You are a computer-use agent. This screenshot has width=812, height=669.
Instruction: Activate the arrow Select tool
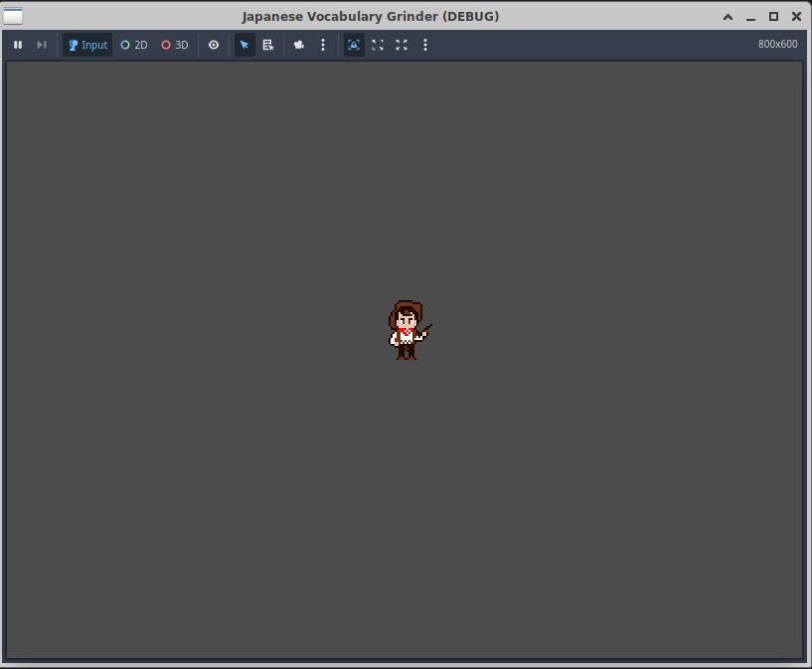point(244,45)
